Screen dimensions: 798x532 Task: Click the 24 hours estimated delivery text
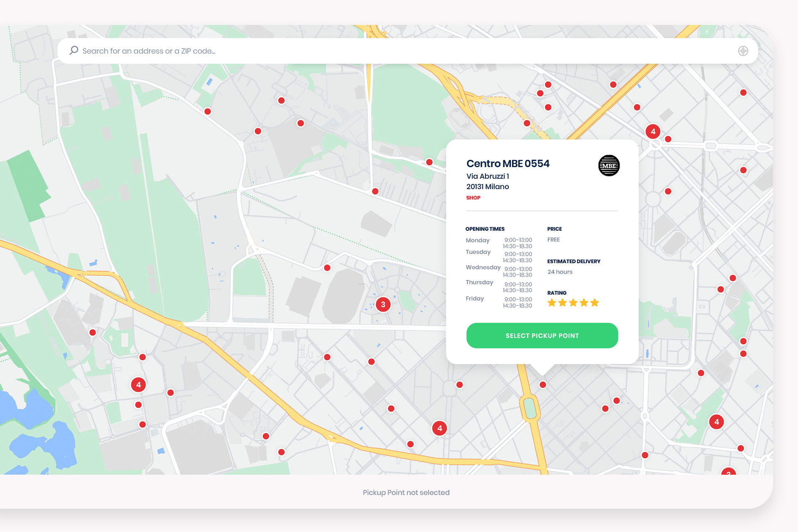[x=559, y=272]
